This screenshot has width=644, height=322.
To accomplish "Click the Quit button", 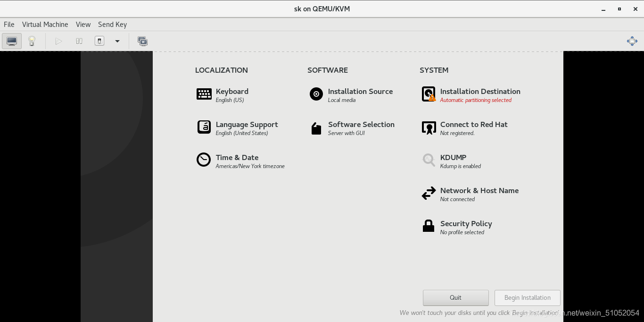I will pyautogui.click(x=456, y=298).
